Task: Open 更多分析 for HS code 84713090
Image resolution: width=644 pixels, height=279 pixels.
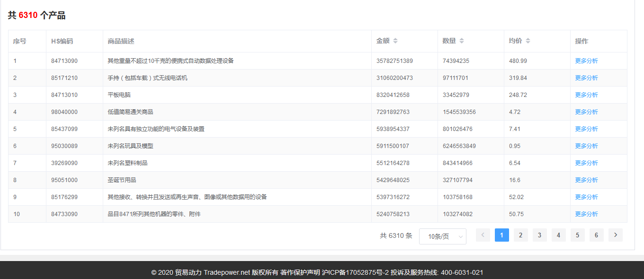Action: pyautogui.click(x=586, y=61)
